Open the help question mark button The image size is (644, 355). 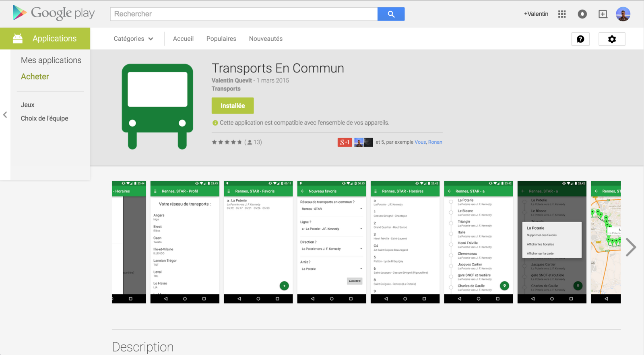coord(580,39)
